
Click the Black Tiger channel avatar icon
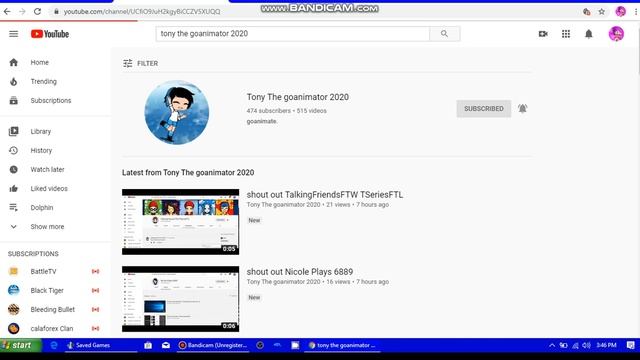(x=13, y=291)
